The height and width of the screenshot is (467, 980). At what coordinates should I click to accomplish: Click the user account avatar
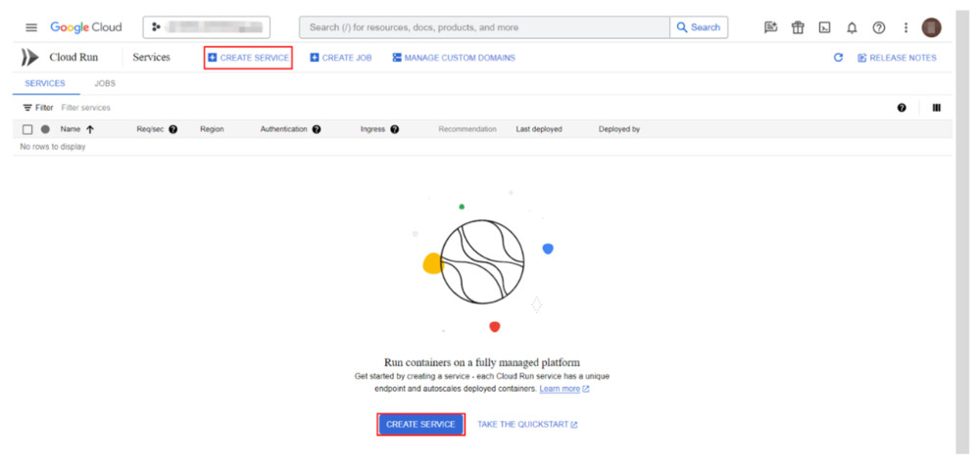[x=931, y=27]
